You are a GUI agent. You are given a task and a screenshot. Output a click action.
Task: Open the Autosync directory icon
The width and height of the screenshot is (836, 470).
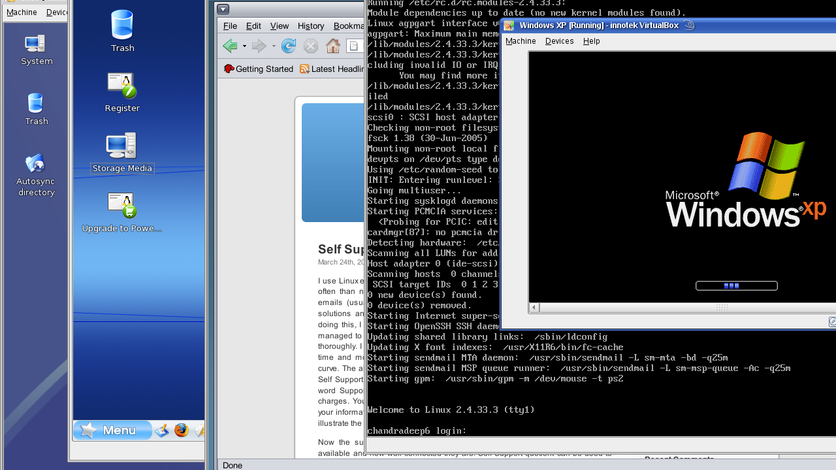tap(36, 175)
